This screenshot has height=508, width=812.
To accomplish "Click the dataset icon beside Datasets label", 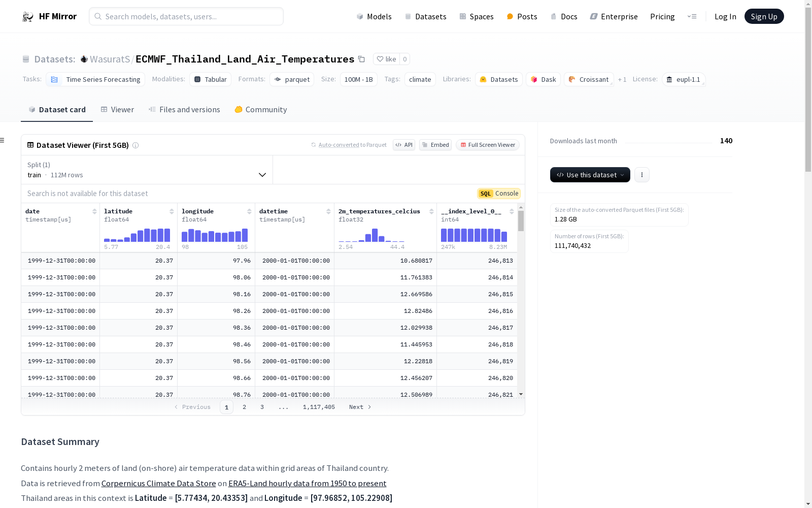I will coord(26,59).
